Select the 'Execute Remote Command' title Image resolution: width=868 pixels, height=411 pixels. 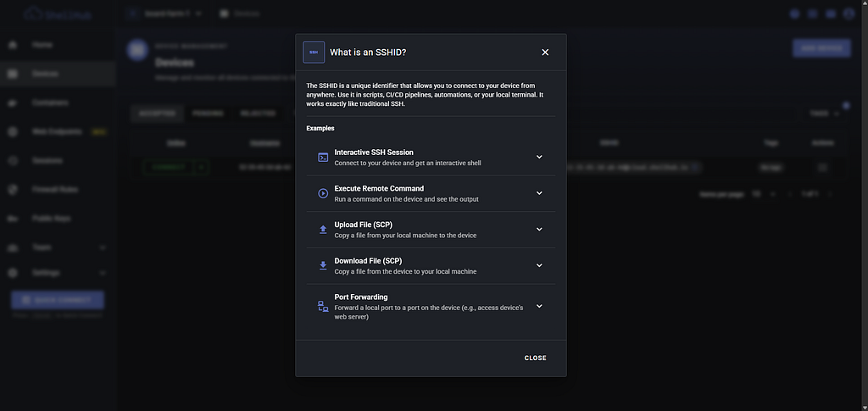tap(379, 189)
